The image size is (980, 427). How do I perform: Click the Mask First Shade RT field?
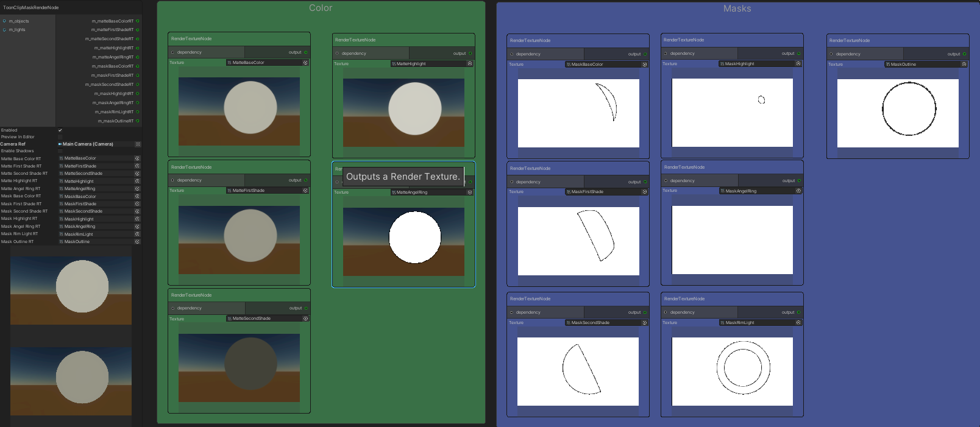click(96, 204)
